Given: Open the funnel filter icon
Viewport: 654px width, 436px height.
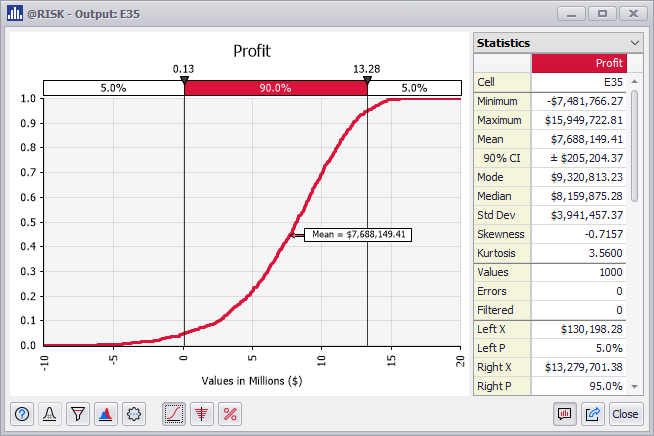Looking at the screenshot, I should coord(77,414).
